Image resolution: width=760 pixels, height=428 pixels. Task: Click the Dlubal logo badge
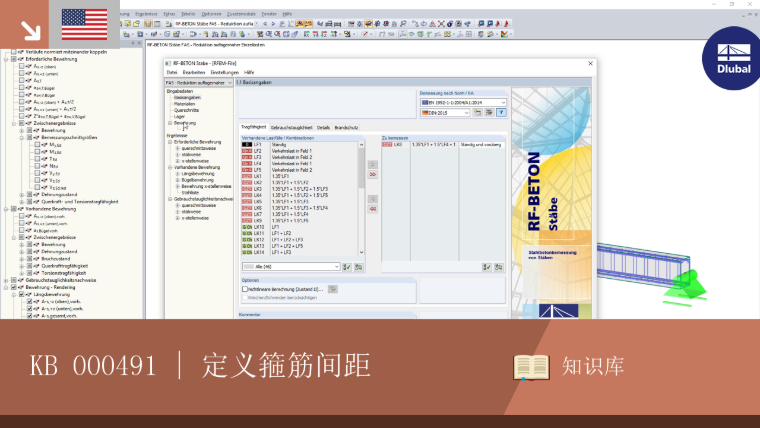click(x=732, y=59)
